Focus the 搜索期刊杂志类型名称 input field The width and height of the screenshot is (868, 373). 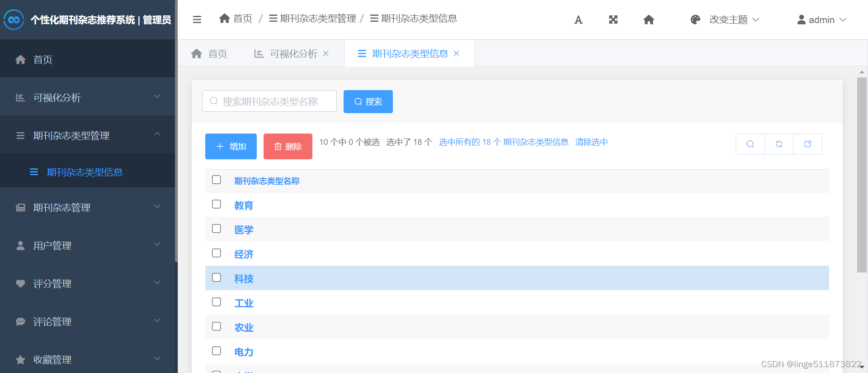point(269,101)
